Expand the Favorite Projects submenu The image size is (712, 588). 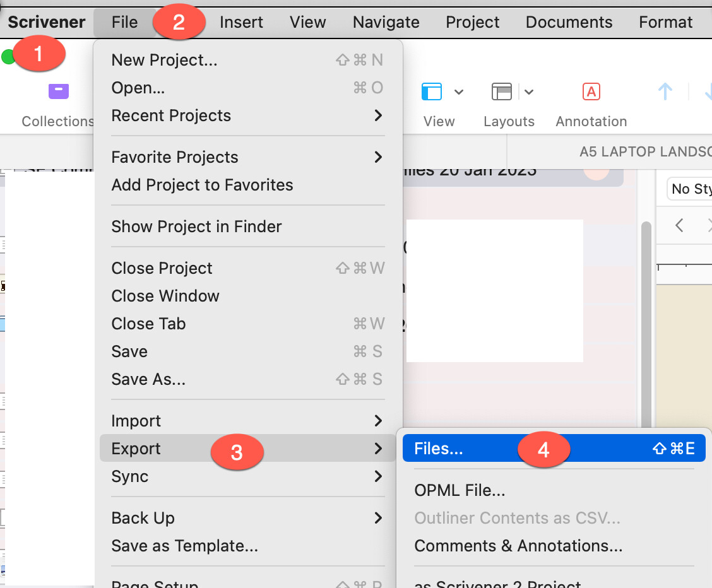click(x=248, y=158)
